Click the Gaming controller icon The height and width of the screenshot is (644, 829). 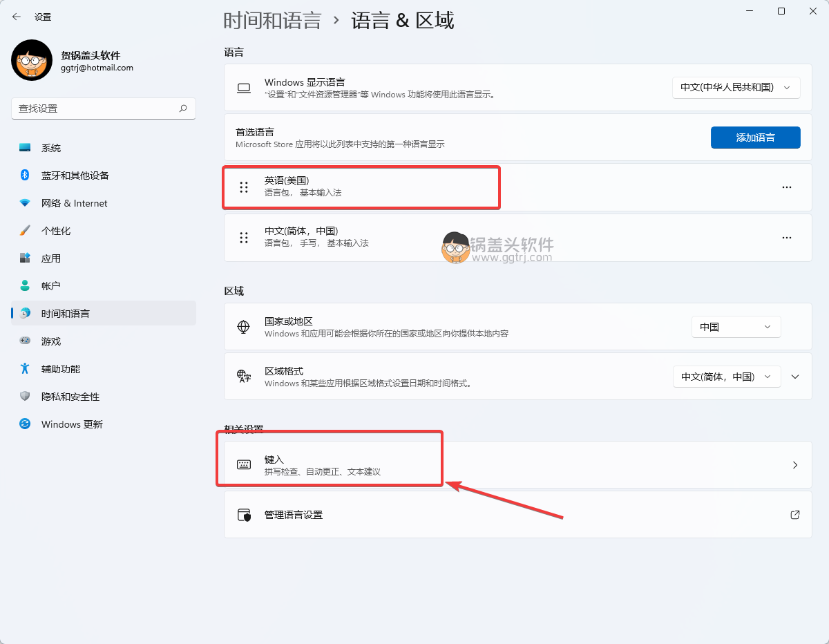pyautogui.click(x=25, y=341)
